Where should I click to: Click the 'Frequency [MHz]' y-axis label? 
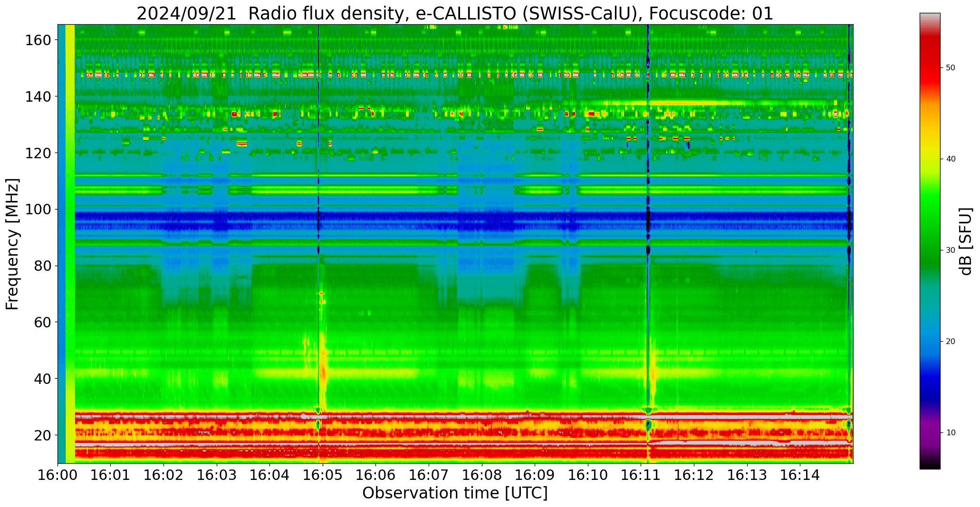click(x=13, y=244)
